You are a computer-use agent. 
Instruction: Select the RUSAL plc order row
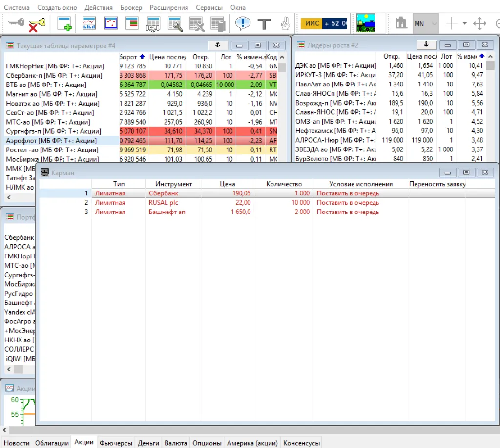(x=164, y=203)
